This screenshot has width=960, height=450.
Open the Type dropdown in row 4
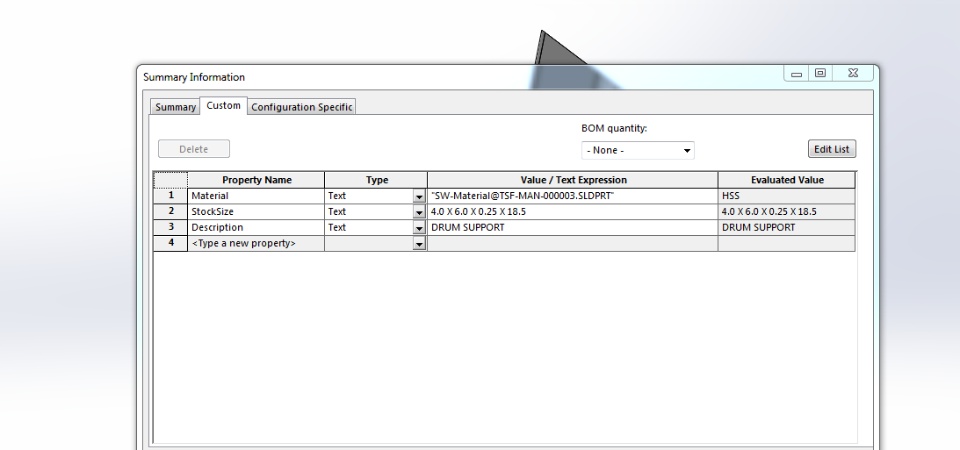pos(419,244)
